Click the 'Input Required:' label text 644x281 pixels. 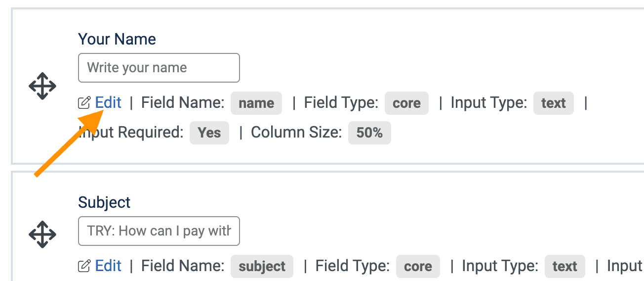(x=131, y=132)
